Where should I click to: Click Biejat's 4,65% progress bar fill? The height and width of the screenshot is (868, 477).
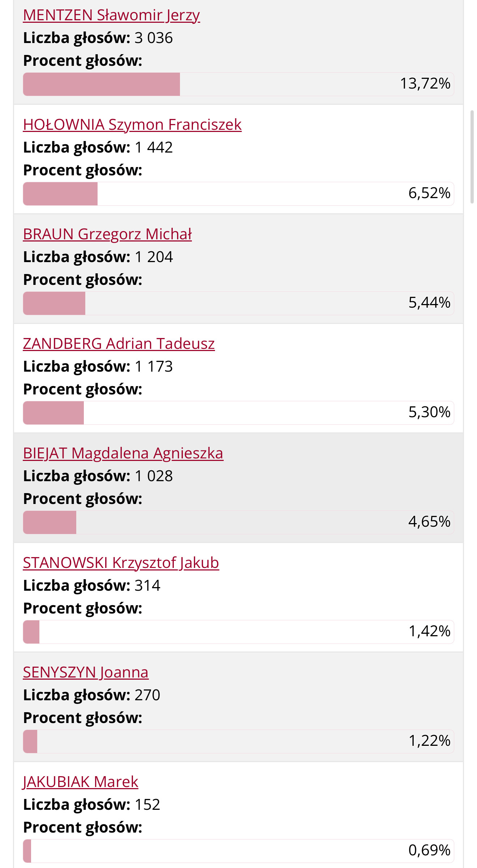(x=50, y=522)
